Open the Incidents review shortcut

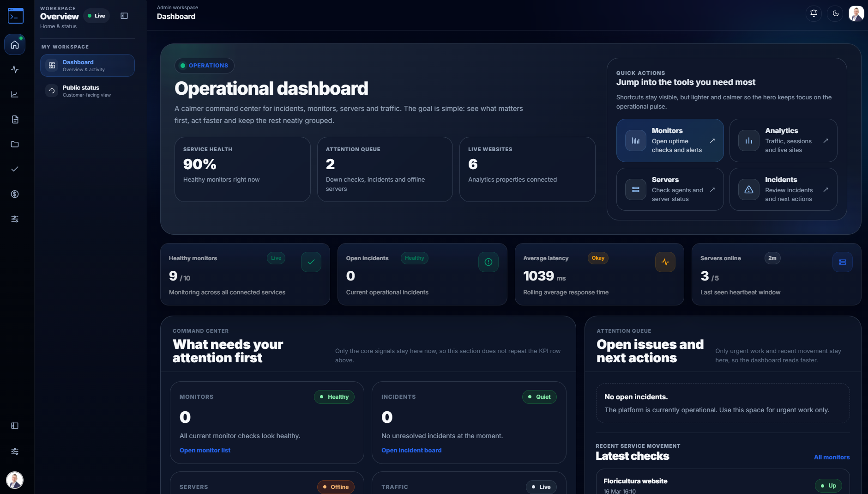[783, 189]
